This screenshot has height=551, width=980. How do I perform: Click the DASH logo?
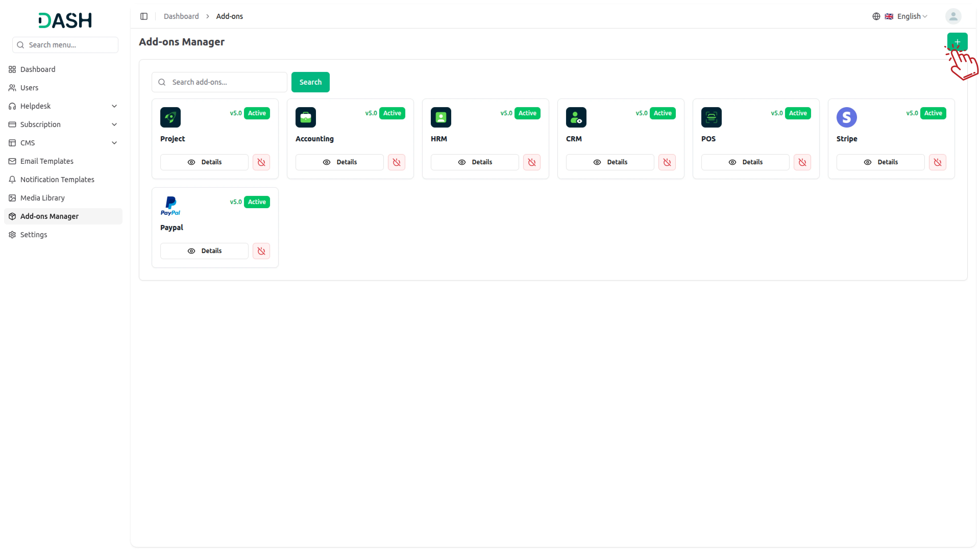coord(65,20)
